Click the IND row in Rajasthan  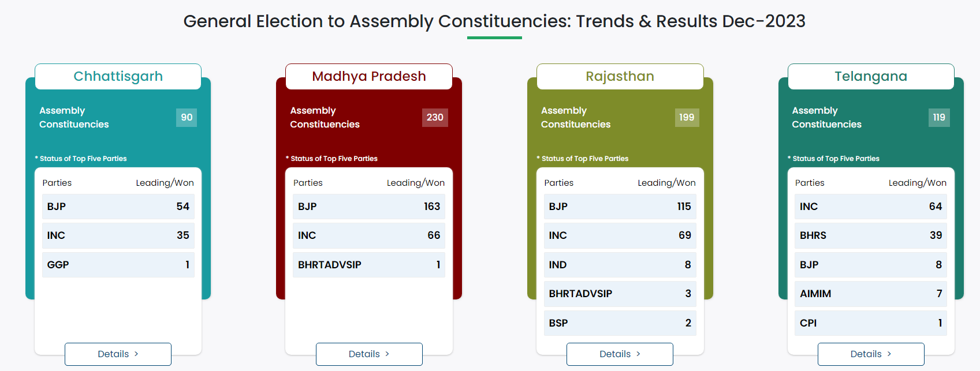pos(620,265)
